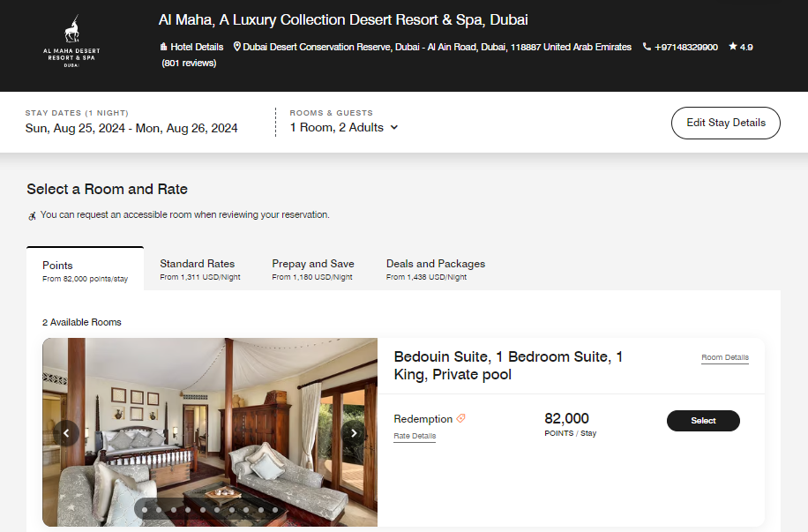Click the wheelchair accessibility icon
Screen dimensions: 808x532
[32, 214]
